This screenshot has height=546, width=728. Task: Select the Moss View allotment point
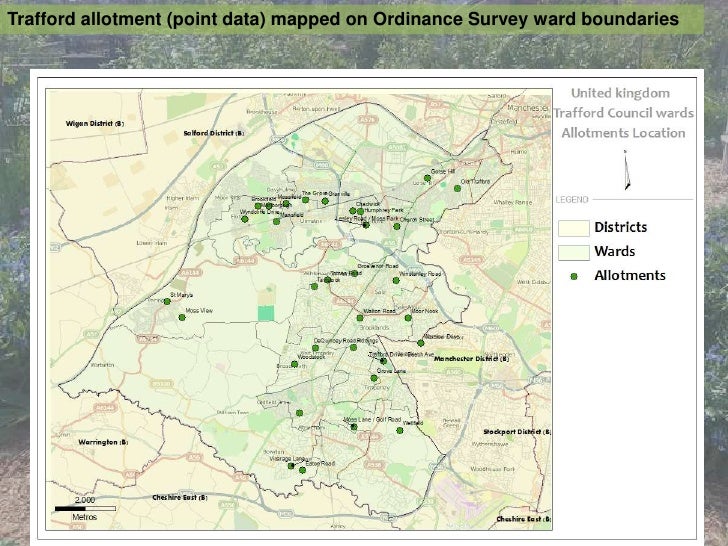coord(182,318)
